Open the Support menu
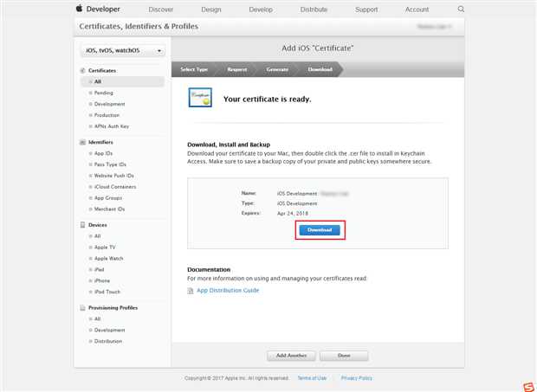This screenshot has width=537, height=392. (x=366, y=10)
